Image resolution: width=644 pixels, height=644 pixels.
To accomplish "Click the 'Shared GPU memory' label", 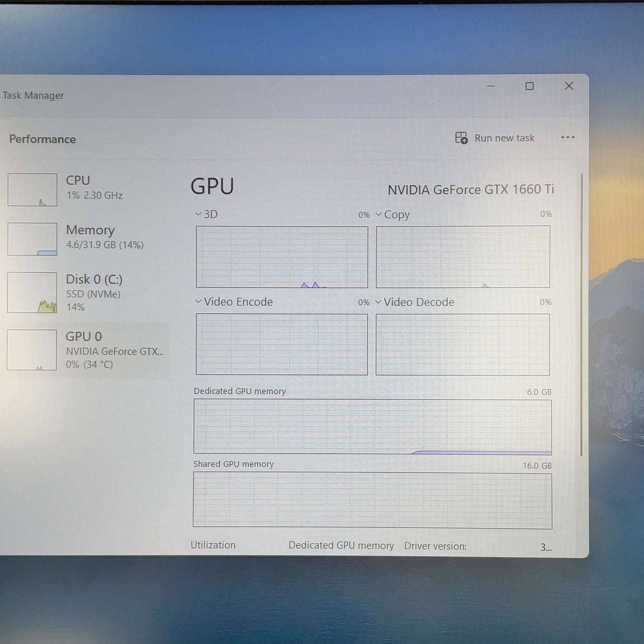I will tap(233, 464).
